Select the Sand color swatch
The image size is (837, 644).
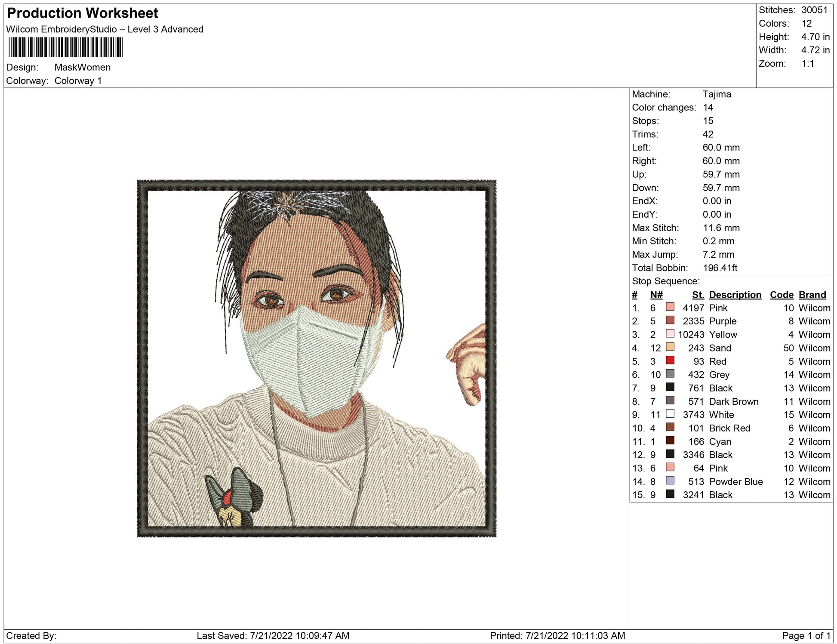pos(670,347)
